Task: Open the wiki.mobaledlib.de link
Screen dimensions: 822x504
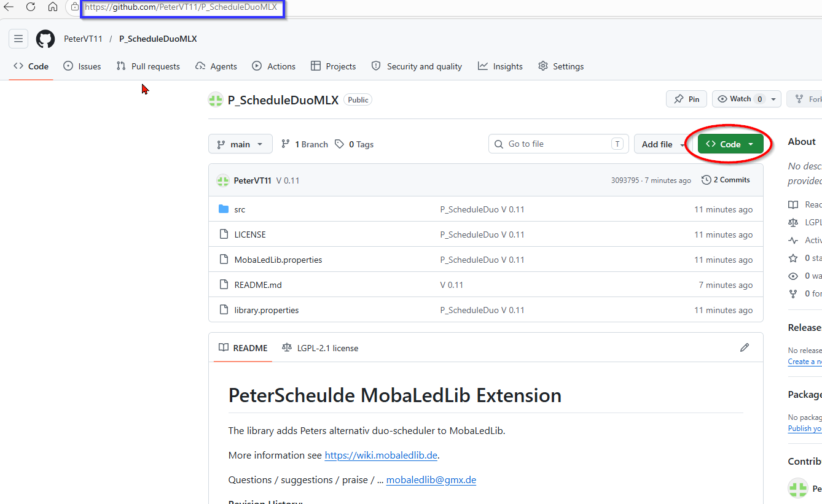Action: [x=381, y=455]
